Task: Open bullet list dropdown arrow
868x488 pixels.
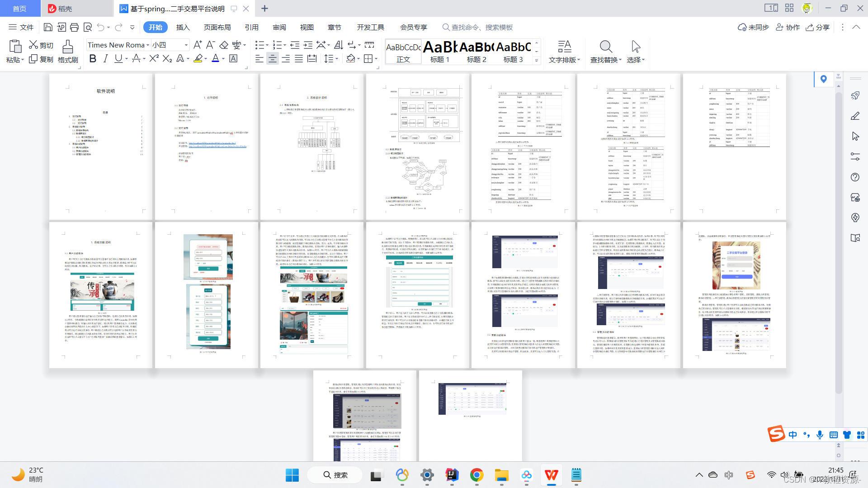Action: [267, 45]
